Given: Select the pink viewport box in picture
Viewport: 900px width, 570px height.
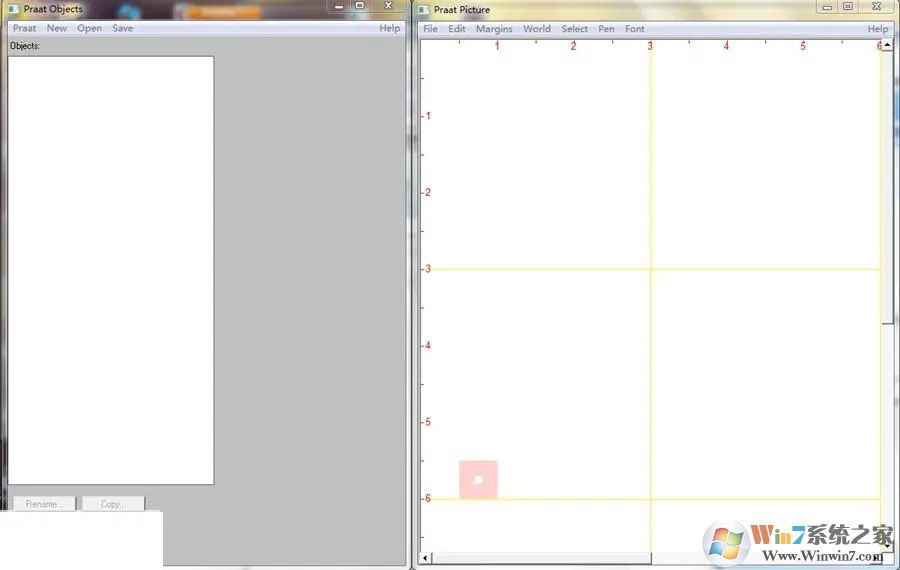Looking at the screenshot, I should coord(478,479).
